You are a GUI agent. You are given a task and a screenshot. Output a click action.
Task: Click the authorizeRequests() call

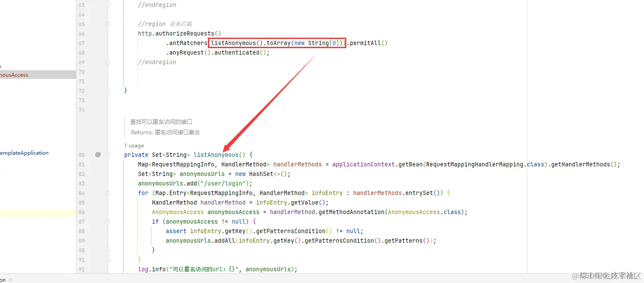pyautogui.click(x=188, y=33)
